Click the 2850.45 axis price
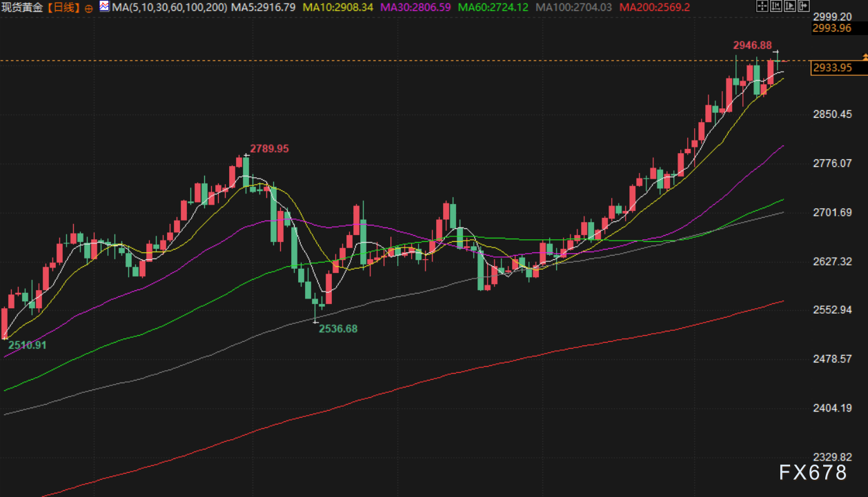 (832, 114)
